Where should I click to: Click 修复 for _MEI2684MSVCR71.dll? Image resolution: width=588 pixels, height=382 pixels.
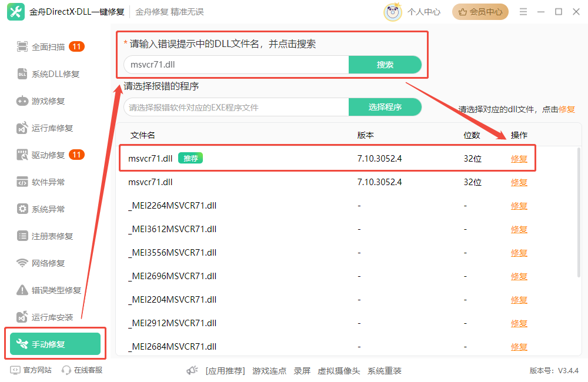[x=519, y=347]
